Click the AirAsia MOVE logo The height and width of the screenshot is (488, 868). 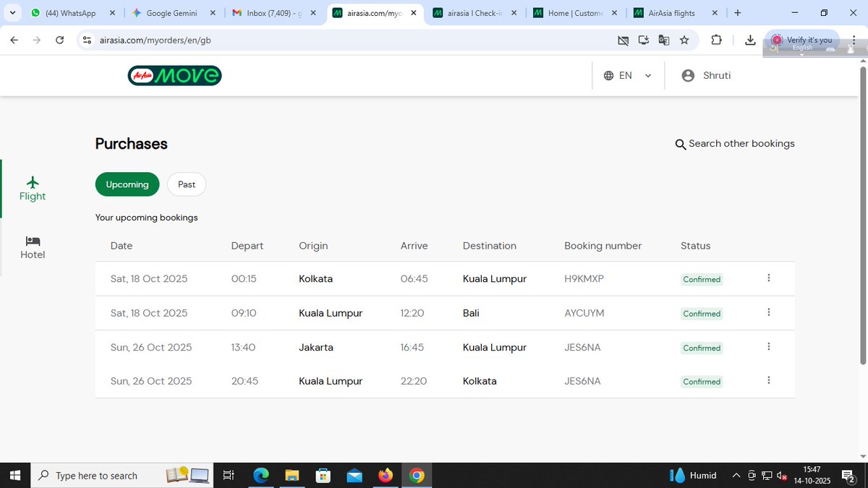[x=174, y=75]
